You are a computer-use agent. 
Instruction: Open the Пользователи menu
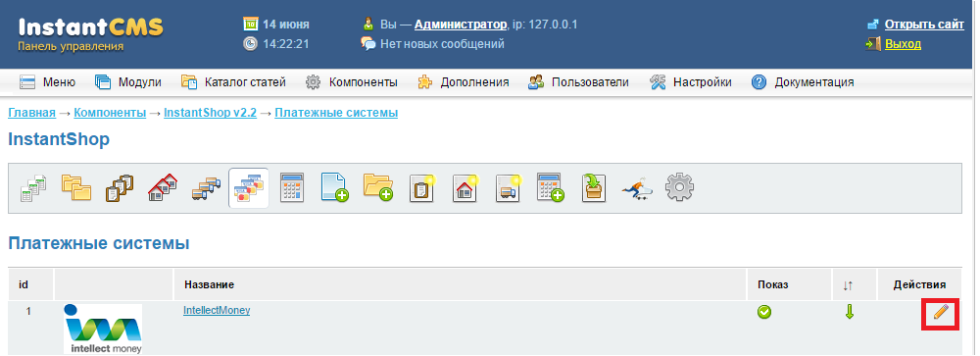(578, 82)
